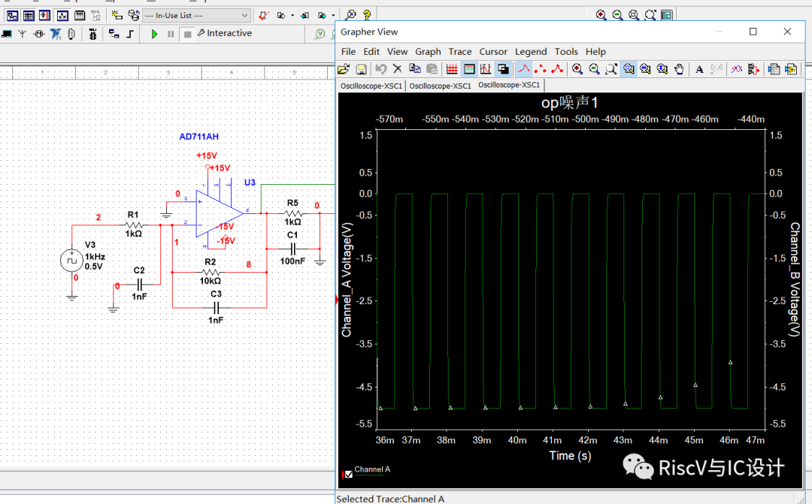The height and width of the screenshot is (504, 812).
Task: Click the Grapher toolbar cut (X) icon
Action: point(398,69)
